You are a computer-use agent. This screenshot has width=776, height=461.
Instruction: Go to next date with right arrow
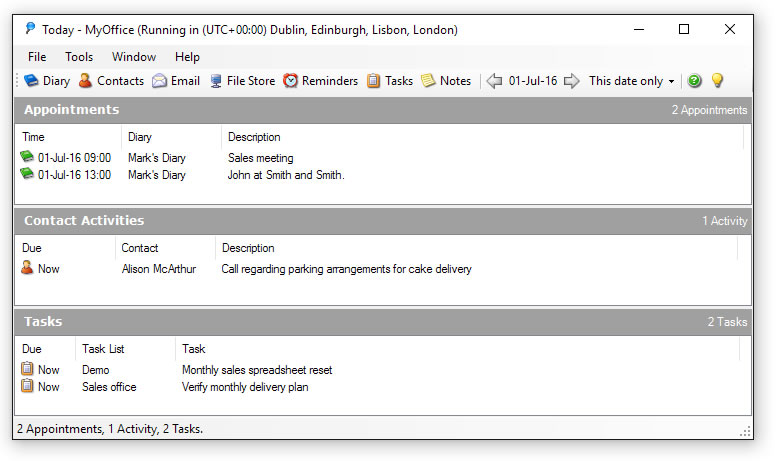[571, 81]
